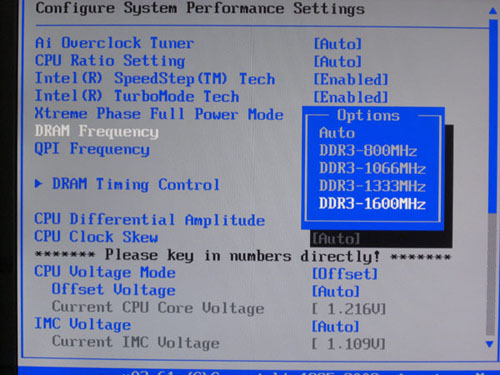This screenshot has width=500, height=375.
Task: Edit Offset Voltage [Auto] field
Action: (x=336, y=291)
